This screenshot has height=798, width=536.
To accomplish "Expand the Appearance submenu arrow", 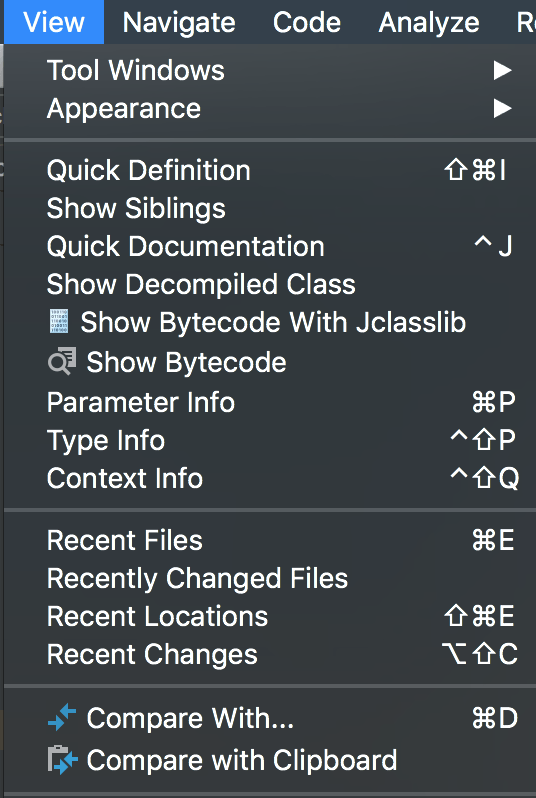I will click(502, 108).
